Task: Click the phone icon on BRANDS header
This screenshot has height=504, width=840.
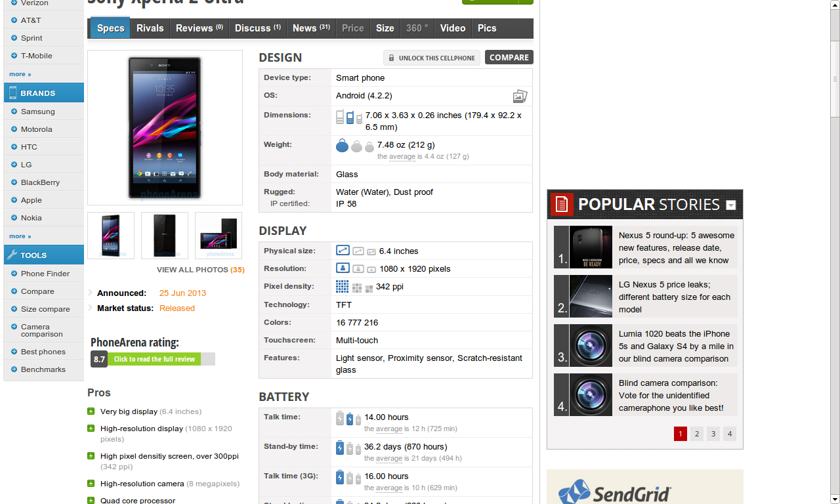Action: (x=12, y=93)
